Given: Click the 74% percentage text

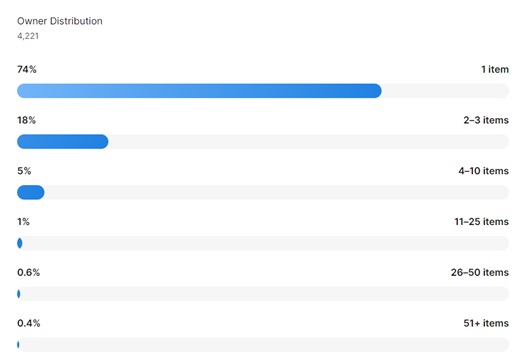Looking at the screenshot, I should (27, 69).
